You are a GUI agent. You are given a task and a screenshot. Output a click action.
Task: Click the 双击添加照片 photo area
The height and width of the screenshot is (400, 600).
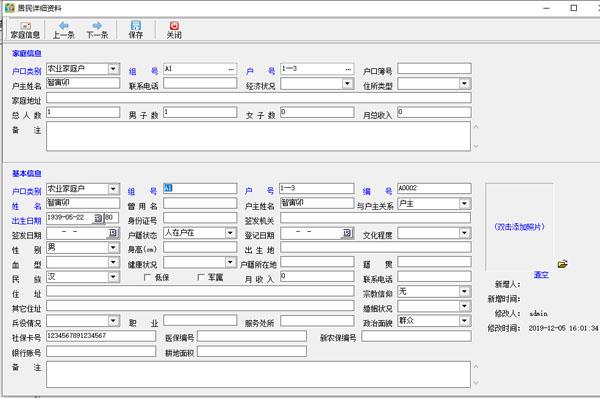tap(519, 227)
